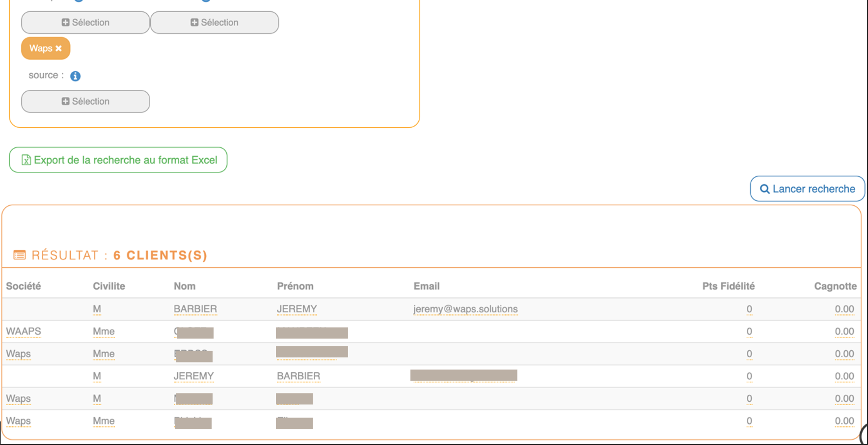The height and width of the screenshot is (445, 868).
Task: Click the Excel file icon on export button
Action: (26, 160)
